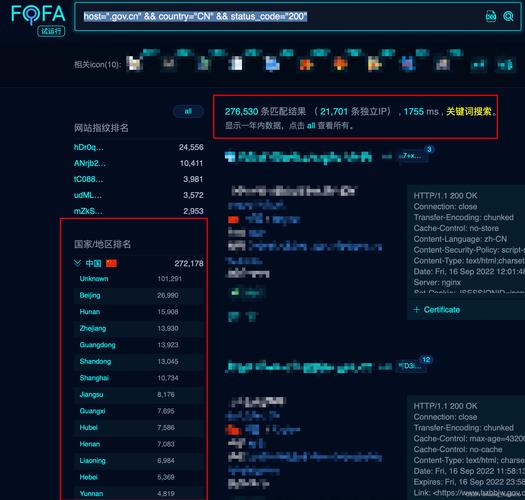Click 'Content-Language: zh-CN' header line
Viewport: 525px width, 500px height.
tap(460, 239)
